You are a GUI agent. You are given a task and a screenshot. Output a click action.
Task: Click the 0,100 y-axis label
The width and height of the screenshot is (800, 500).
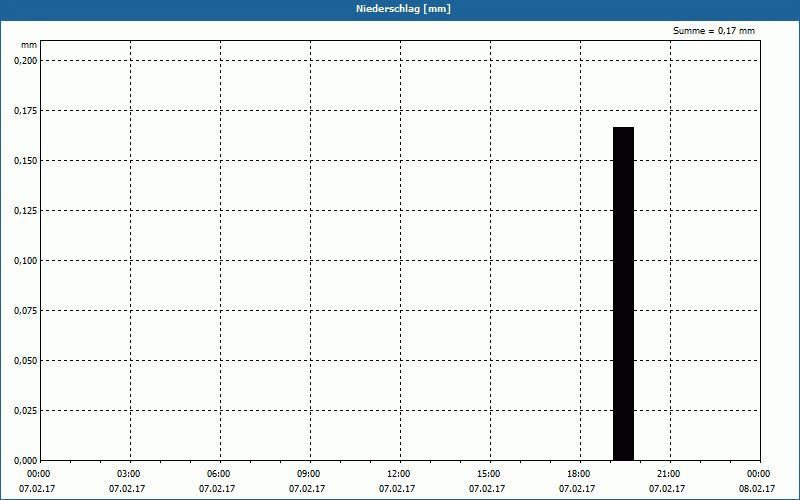(26, 261)
